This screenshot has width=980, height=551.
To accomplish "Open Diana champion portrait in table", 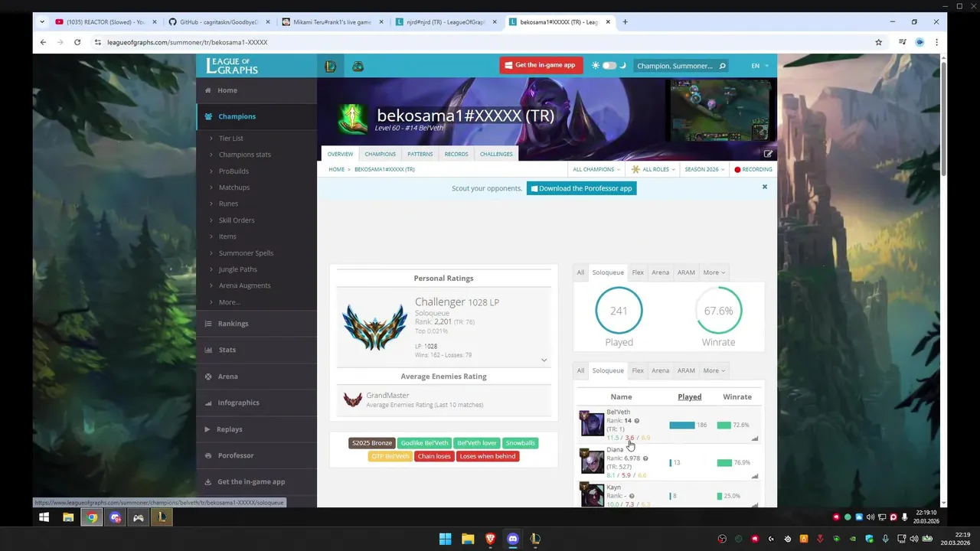I will click(x=592, y=461).
